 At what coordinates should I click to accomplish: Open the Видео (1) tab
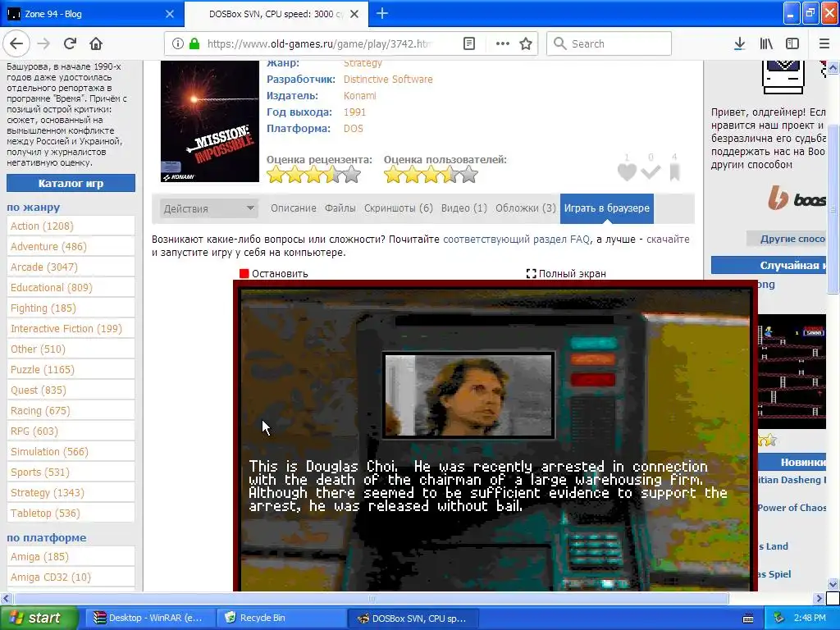464,208
